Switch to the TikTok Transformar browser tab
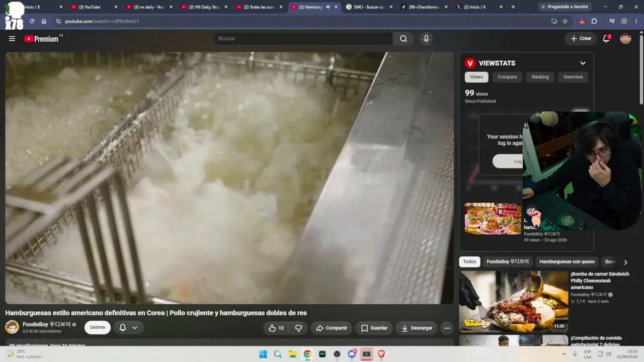Image resolution: width=644 pixels, height=362 pixels. pyautogui.click(x=424, y=7)
